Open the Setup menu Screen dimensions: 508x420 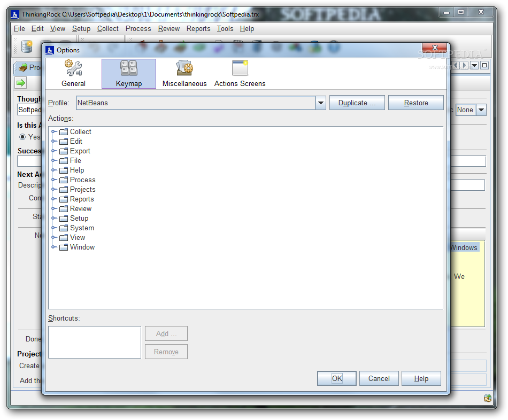[81, 29]
